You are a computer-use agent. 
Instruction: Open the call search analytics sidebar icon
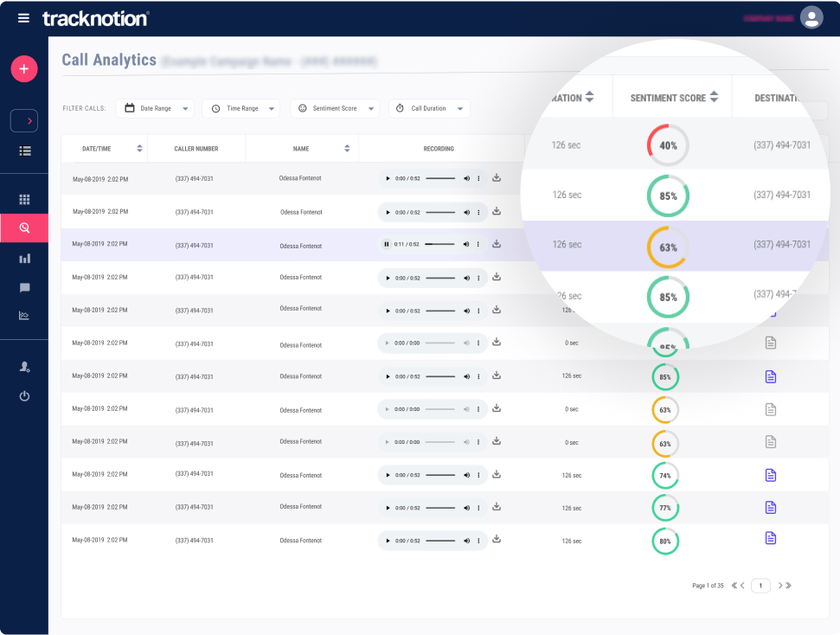24,228
